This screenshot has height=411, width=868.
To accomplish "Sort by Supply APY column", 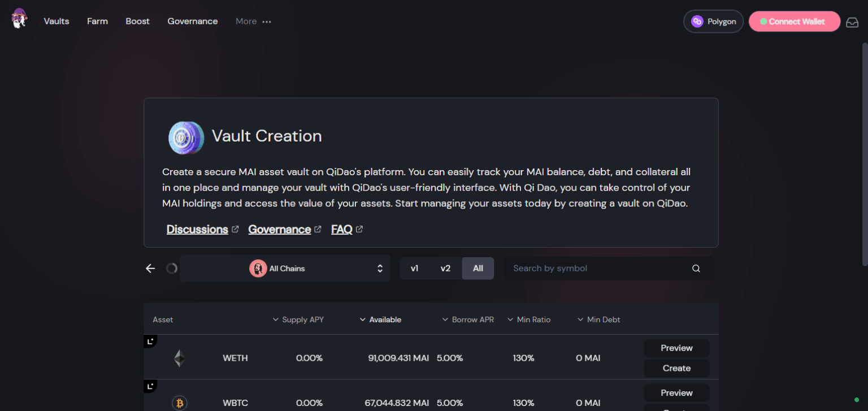I will coord(298,319).
